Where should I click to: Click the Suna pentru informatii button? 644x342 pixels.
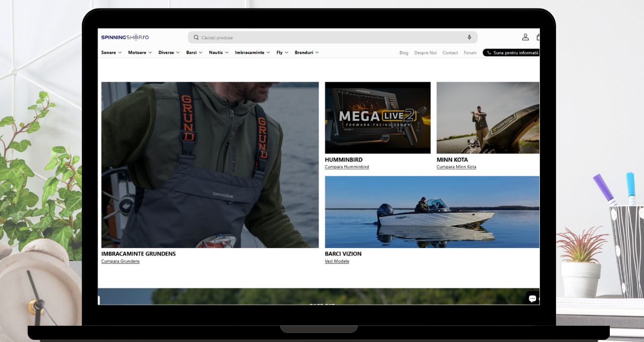pyautogui.click(x=511, y=52)
